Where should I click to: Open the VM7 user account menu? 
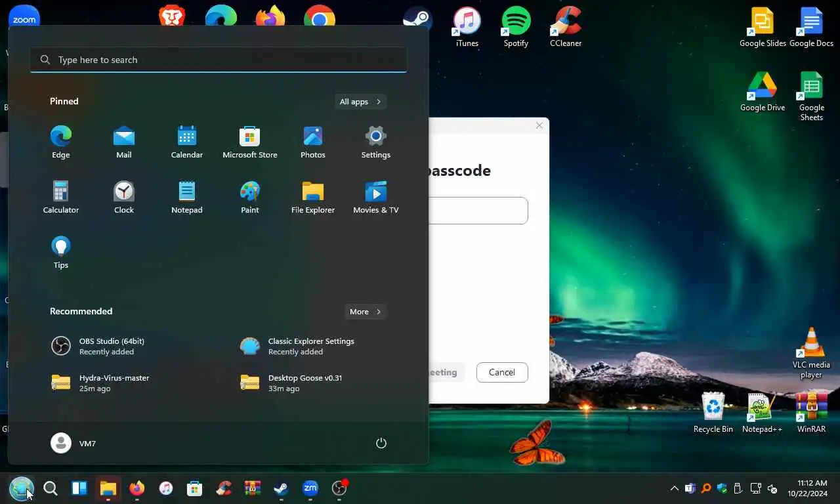[x=73, y=443]
